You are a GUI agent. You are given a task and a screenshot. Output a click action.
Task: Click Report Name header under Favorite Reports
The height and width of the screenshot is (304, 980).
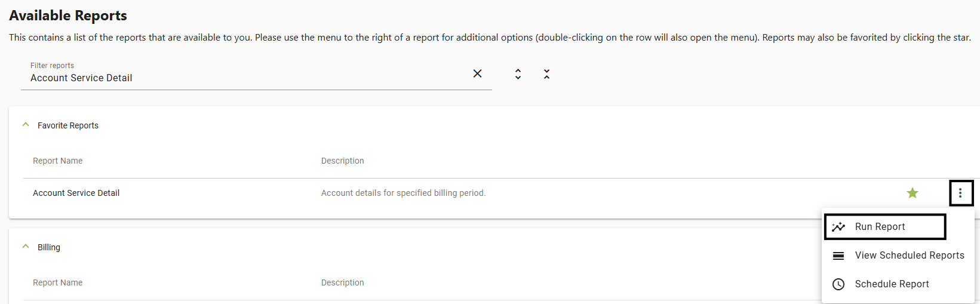pos(58,161)
